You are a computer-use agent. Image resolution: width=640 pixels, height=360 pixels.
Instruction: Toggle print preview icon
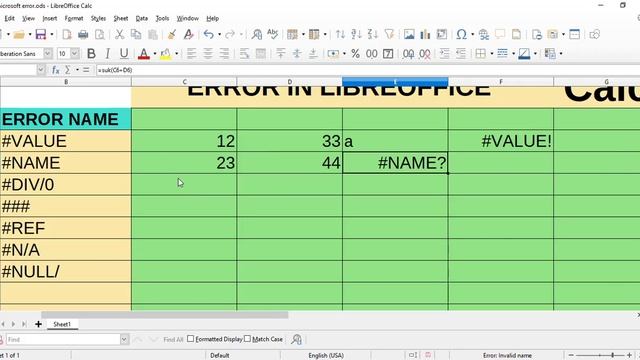(x=100, y=34)
